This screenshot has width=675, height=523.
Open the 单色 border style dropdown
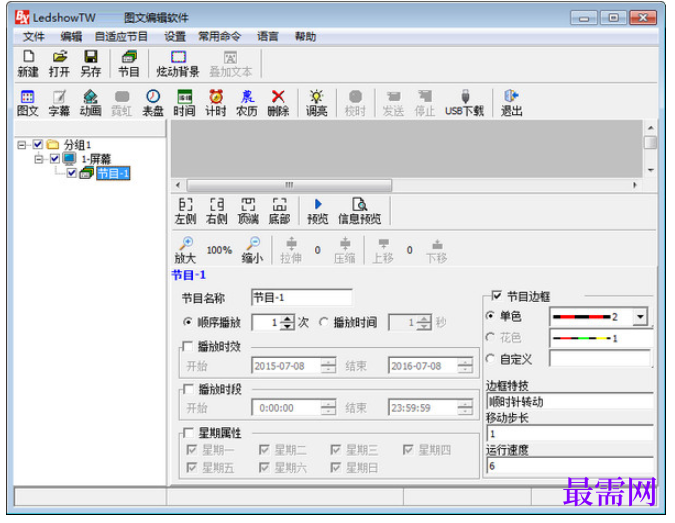[x=640, y=317]
